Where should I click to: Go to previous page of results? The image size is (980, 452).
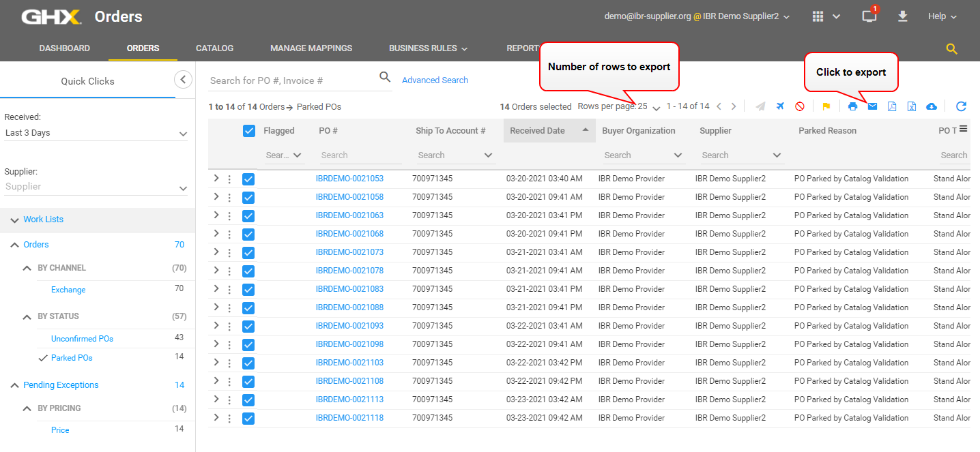[719, 106]
